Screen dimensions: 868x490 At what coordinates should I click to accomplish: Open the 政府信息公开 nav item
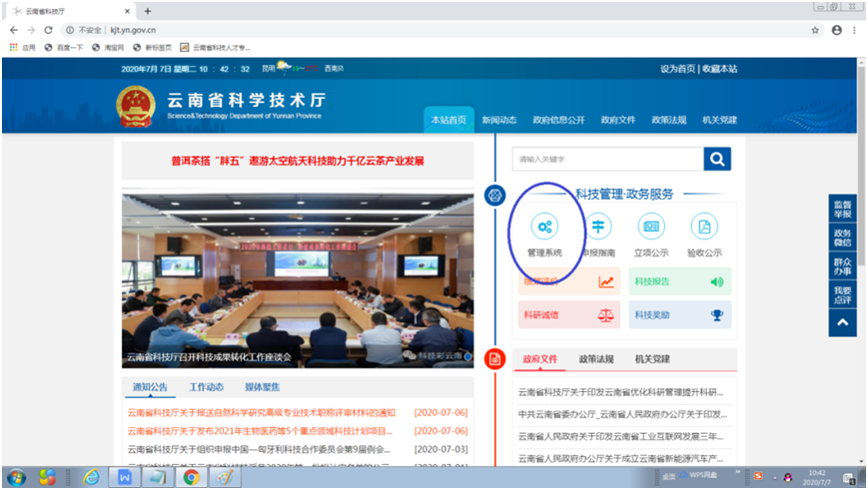point(558,120)
